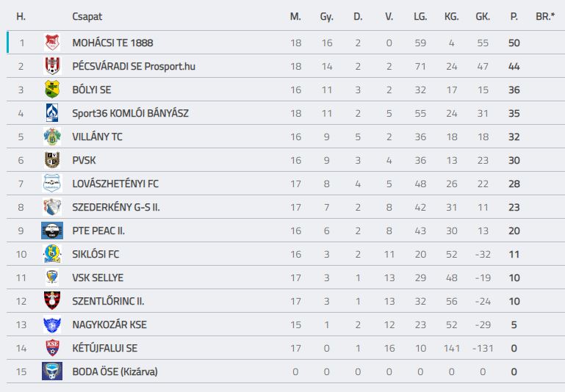The width and height of the screenshot is (565, 392).
Task: Click the PVSK team badge
Action: click(52, 160)
